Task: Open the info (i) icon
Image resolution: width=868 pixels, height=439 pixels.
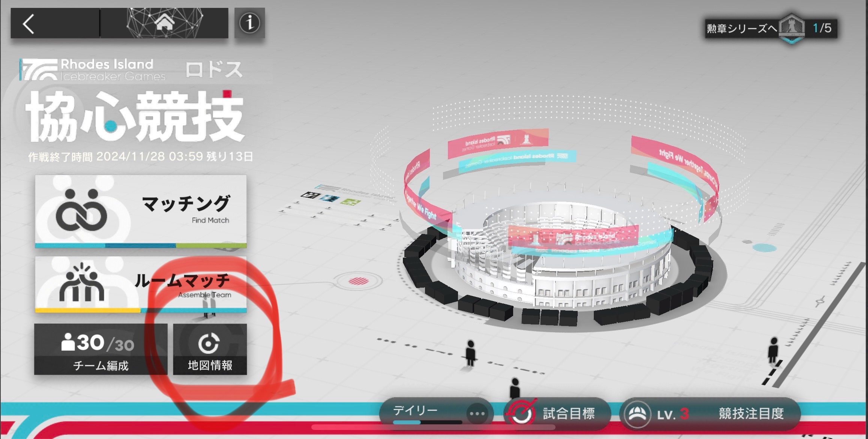Action: click(x=249, y=23)
